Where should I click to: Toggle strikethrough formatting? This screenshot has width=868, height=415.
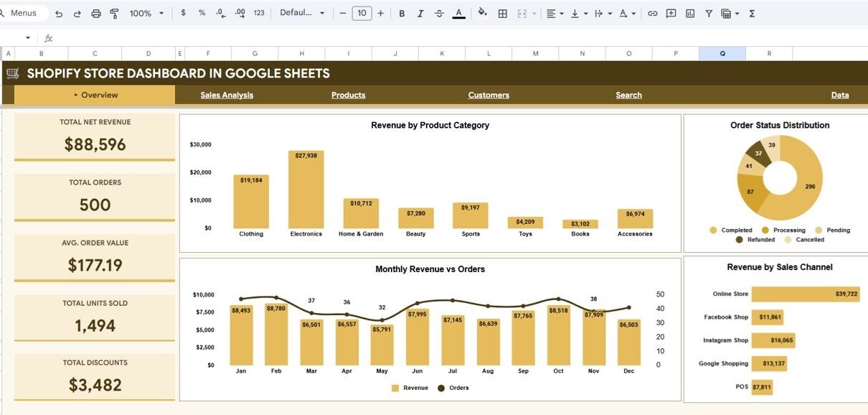click(439, 14)
